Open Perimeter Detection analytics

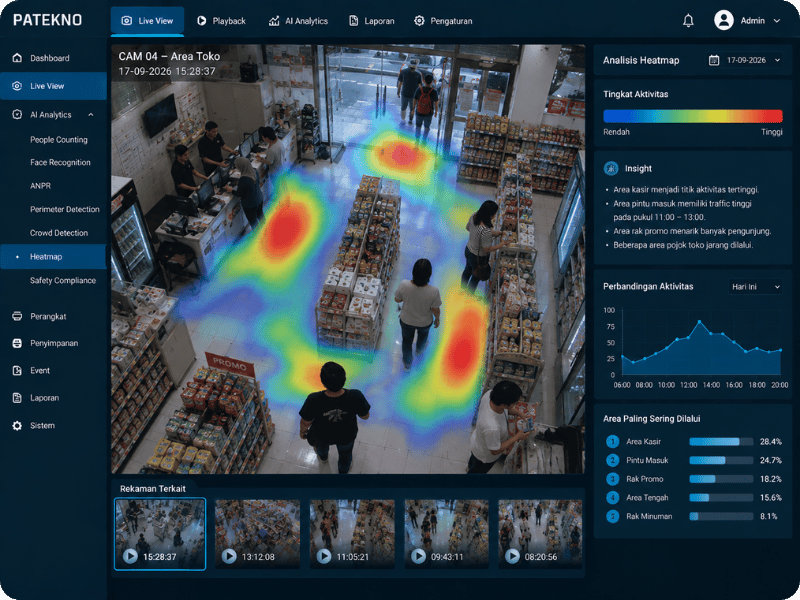click(x=65, y=209)
